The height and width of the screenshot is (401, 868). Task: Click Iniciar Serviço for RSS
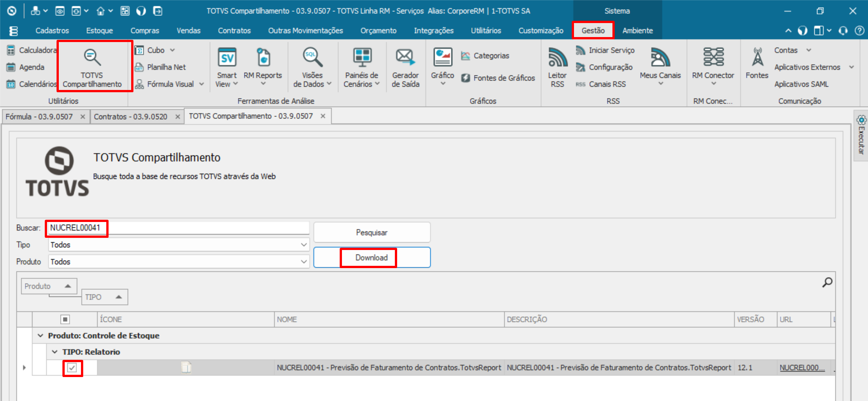pyautogui.click(x=605, y=50)
